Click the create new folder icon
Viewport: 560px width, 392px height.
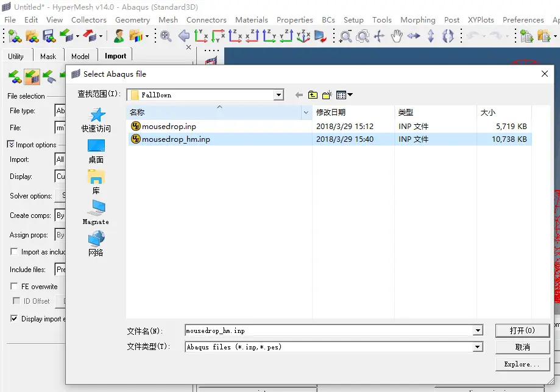click(327, 95)
